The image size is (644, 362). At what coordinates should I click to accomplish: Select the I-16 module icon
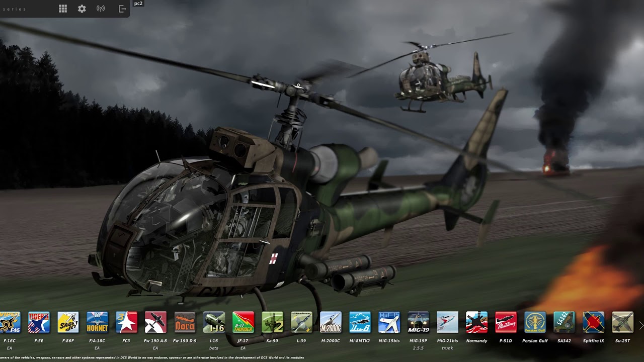[x=214, y=322]
